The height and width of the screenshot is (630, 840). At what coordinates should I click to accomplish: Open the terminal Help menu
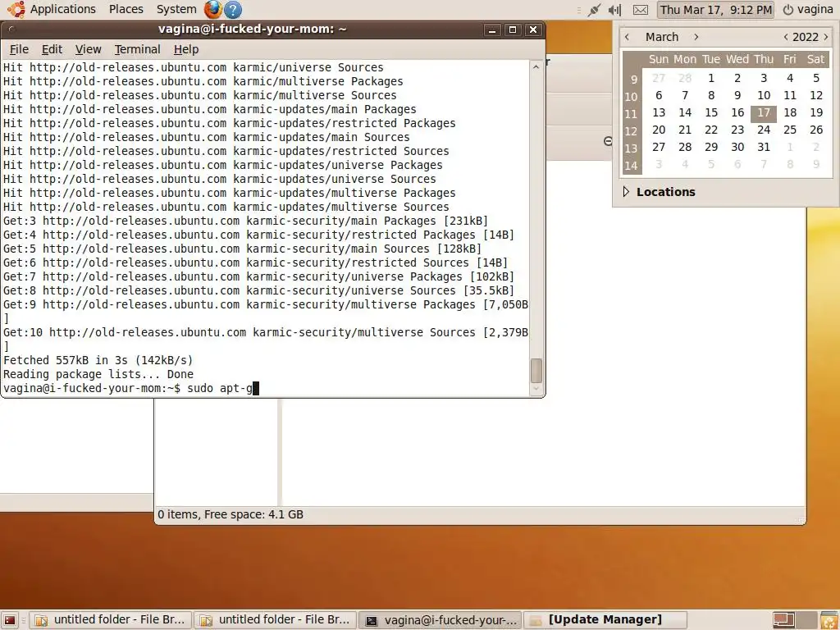pyautogui.click(x=186, y=49)
